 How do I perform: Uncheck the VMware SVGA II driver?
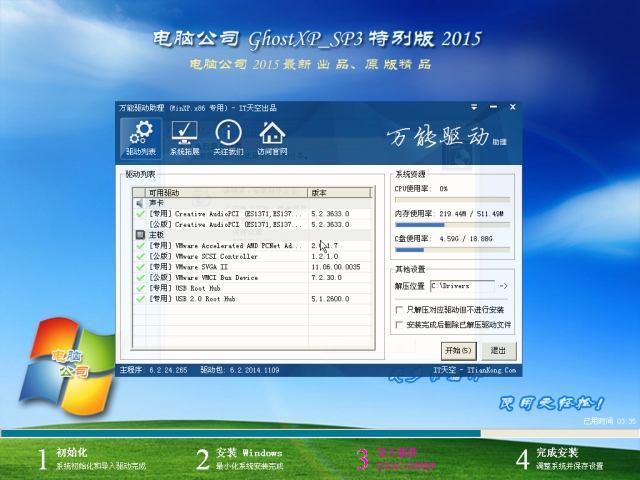(x=140, y=267)
